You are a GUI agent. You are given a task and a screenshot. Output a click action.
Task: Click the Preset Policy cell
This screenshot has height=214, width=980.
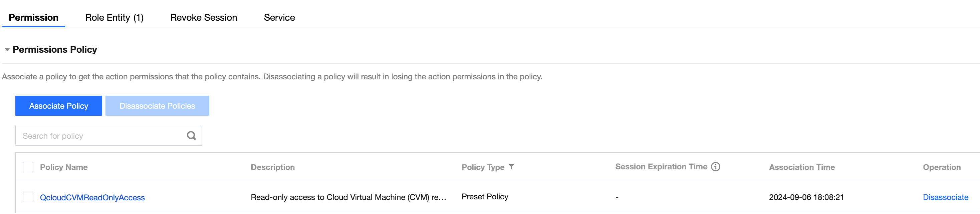485,197
